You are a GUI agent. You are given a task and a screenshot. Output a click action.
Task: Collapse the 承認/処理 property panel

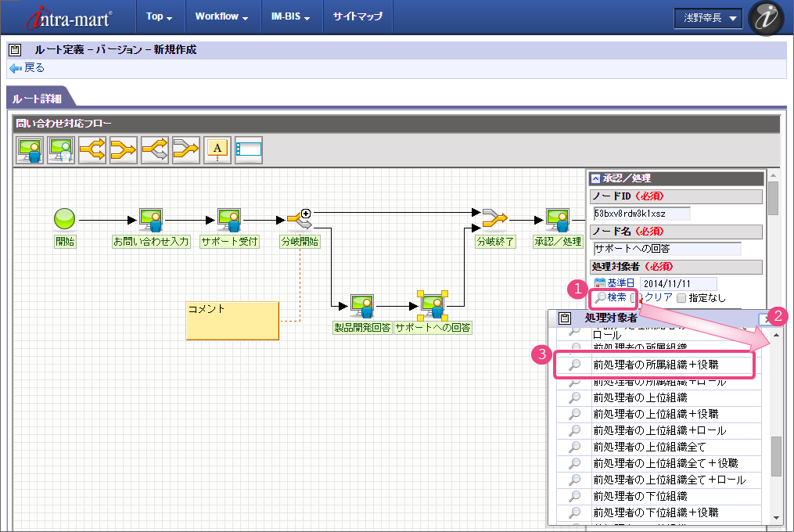595,178
